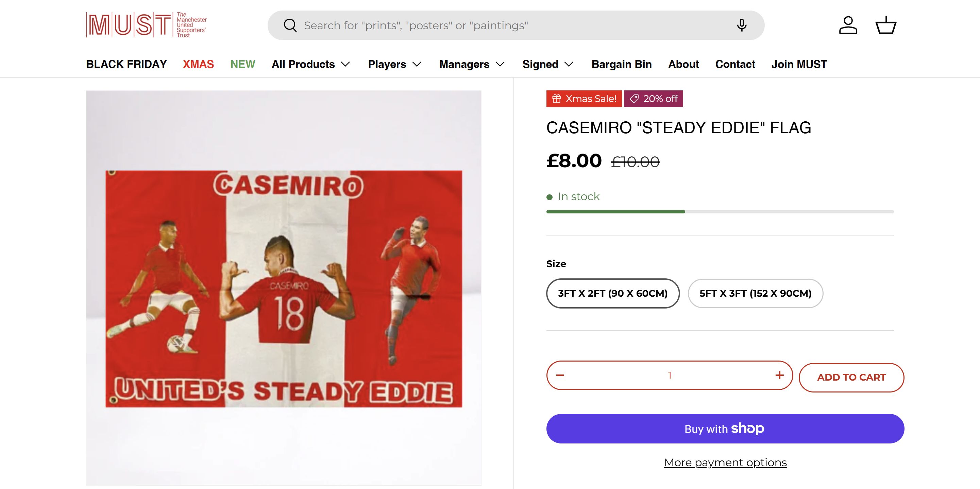Click the Xmas Sale gift badge
The height and width of the screenshot is (489, 980).
pyautogui.click(x=584, y=99)
